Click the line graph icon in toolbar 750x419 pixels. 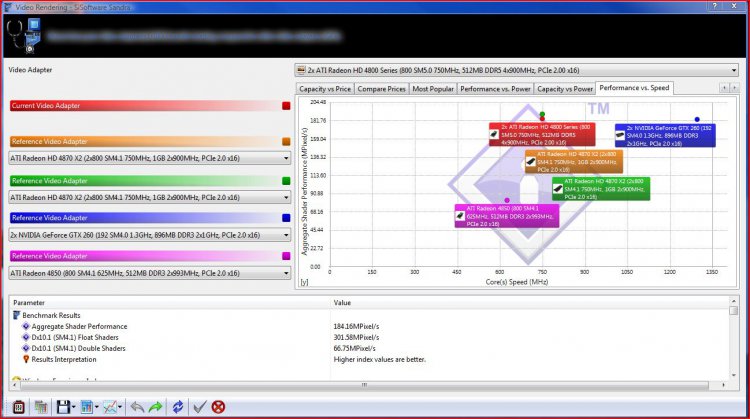point(110,407)
